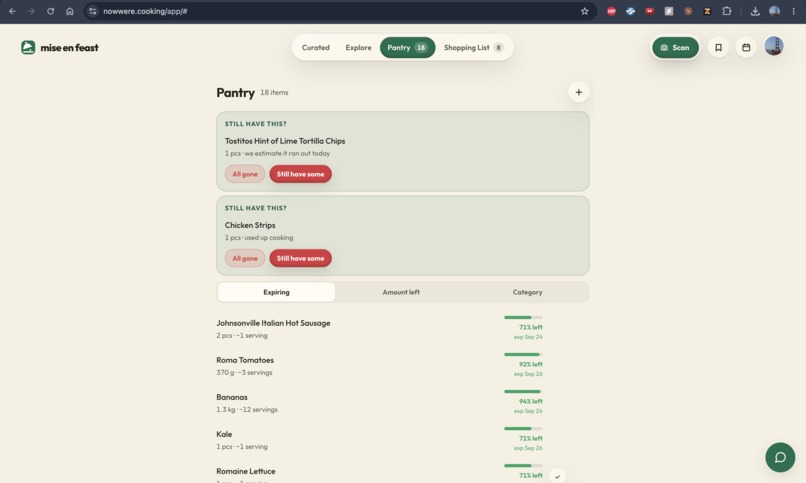The image size is (806, 483).
Task: Click the mise en feast logo icon
Action: click(28, 47)
